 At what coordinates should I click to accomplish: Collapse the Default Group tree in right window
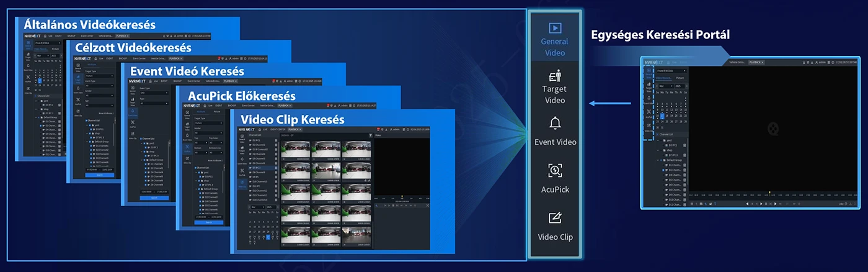tap(658, 159)
